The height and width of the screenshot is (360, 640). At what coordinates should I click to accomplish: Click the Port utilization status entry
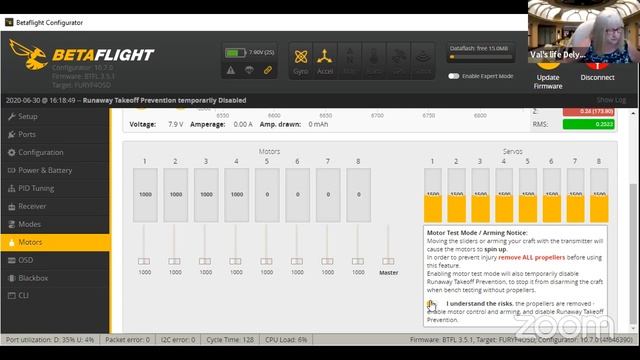tap(50, 340)
